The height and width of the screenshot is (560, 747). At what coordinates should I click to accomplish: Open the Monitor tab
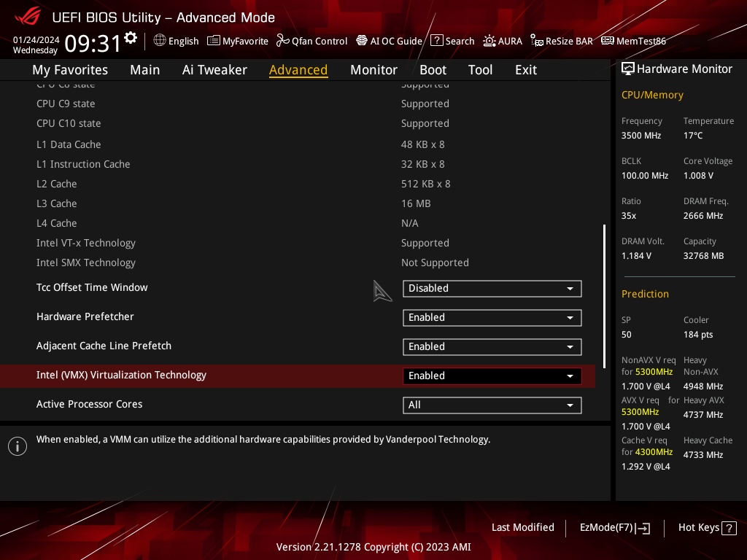click(x=373, y=70)
